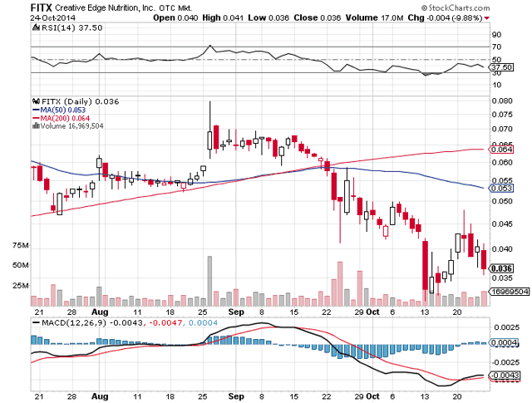Click the boxed 0.0004 MACD histogram tag
The width and height of the screenshot is (532, 403).
point(504,342)
